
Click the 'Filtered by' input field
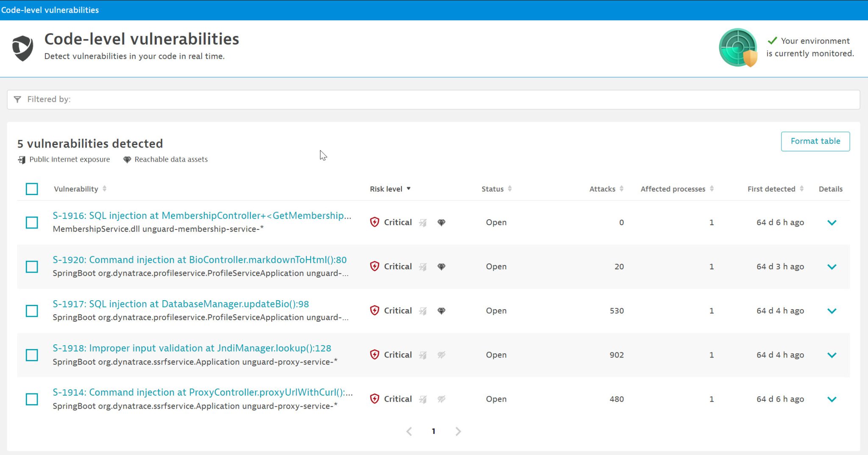(433, 99)
